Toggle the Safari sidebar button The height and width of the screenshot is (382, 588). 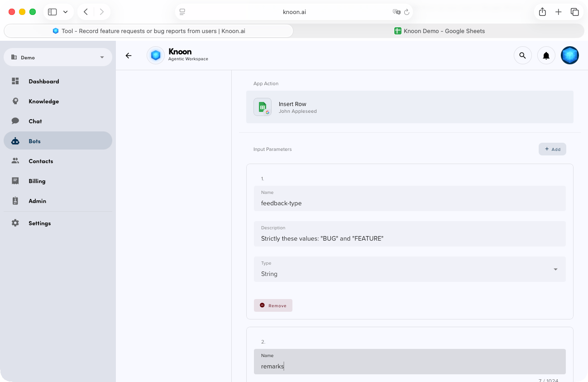pyautogui.click(x=53, y=12)
